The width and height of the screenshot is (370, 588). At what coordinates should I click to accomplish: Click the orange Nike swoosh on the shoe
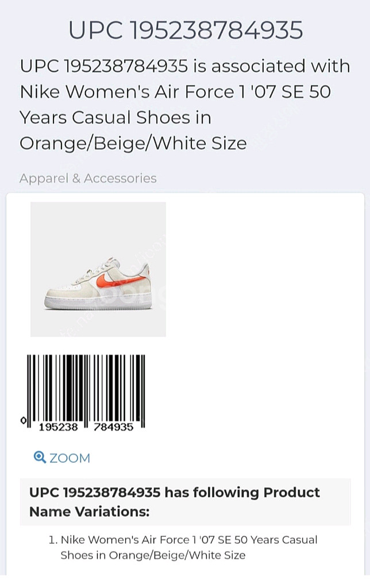pos(118,280)
